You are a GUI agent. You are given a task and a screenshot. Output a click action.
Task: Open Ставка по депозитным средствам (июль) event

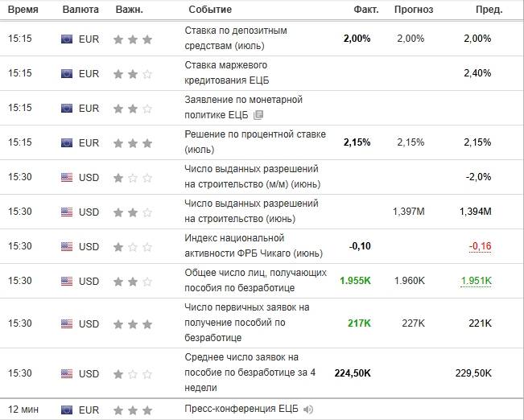[236, 38]
